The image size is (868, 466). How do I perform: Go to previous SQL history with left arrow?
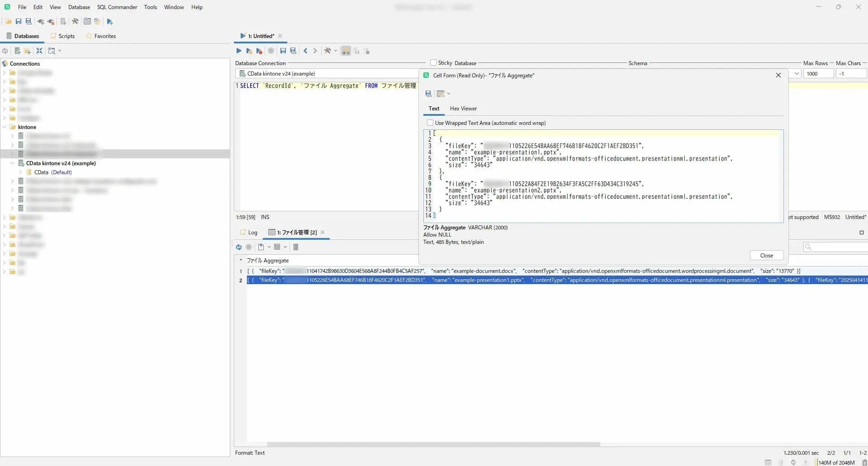point(305,51)
